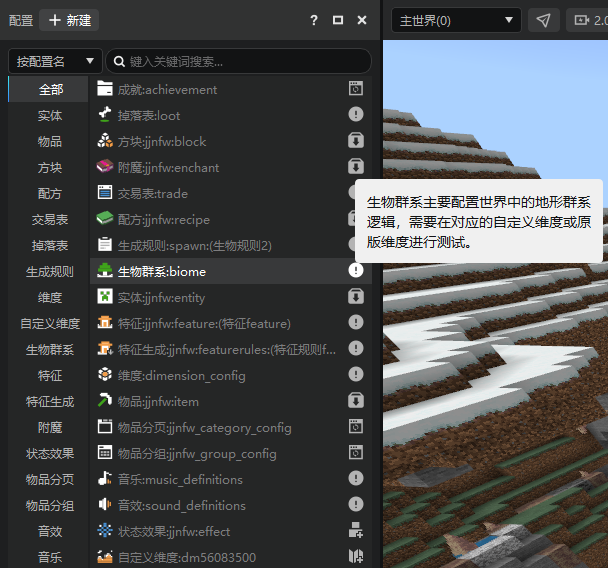
Task: Click download icon beside 方块:jjnfw:block
Action: click(356, 141)
